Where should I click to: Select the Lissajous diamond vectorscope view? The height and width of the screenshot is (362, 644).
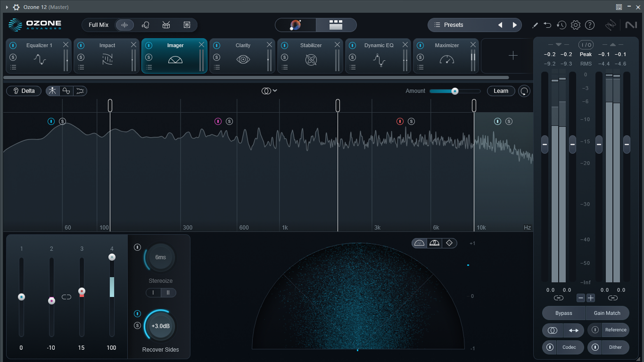pos(449,243)
